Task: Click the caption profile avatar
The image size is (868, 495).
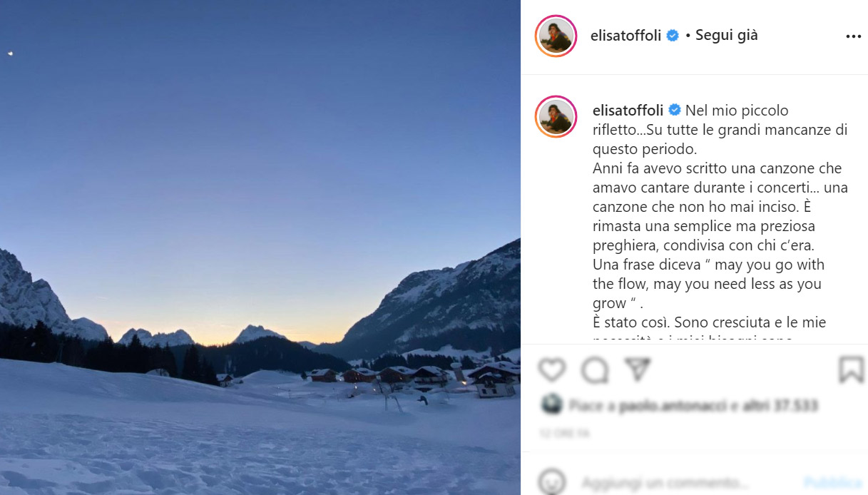Action: 556,116
